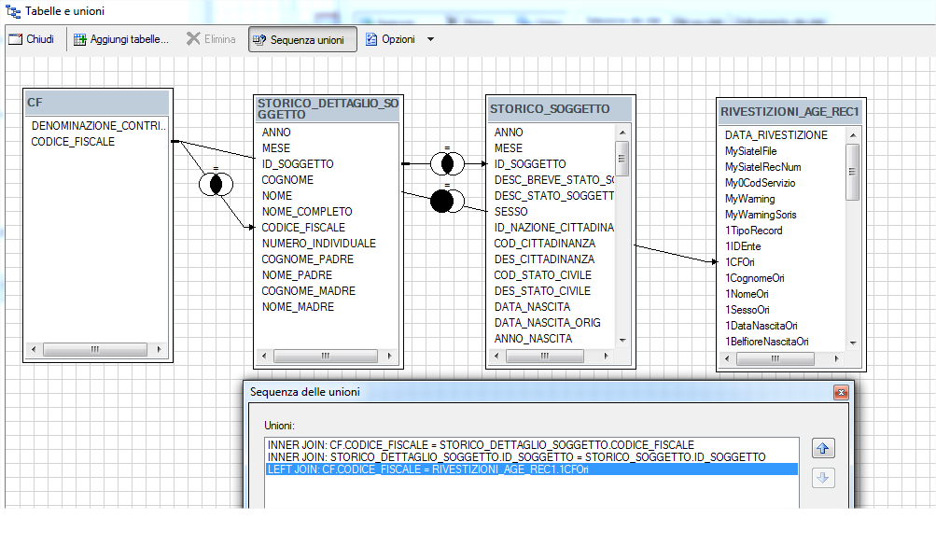Click the move-up arrow in the Sequenza delle unioni dialog

pos(822,448)
